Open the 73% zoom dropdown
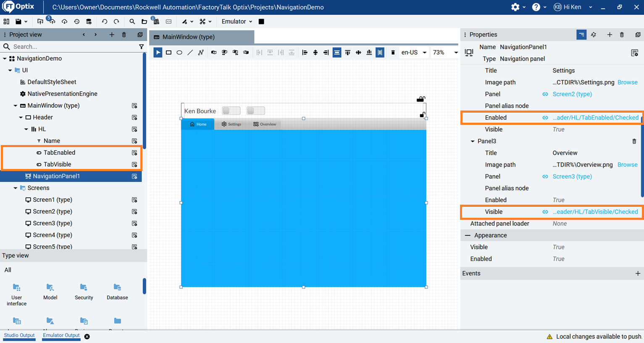The image size is (644, 343). click(x=445, y=53)
